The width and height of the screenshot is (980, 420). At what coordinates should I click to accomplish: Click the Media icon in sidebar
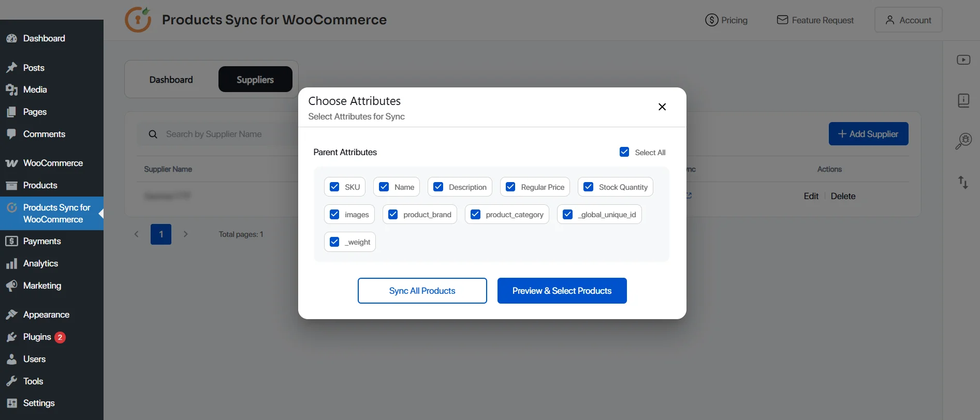coord(11,89)
